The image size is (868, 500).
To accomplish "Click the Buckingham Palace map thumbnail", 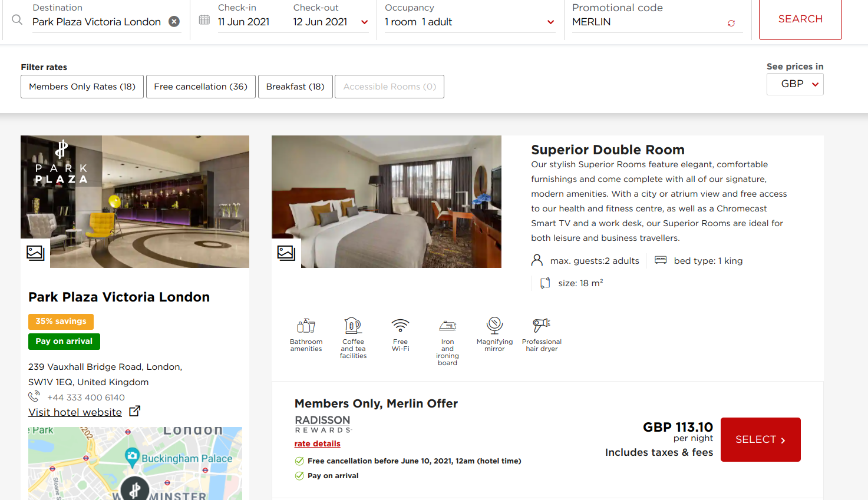I will point(135,463).
